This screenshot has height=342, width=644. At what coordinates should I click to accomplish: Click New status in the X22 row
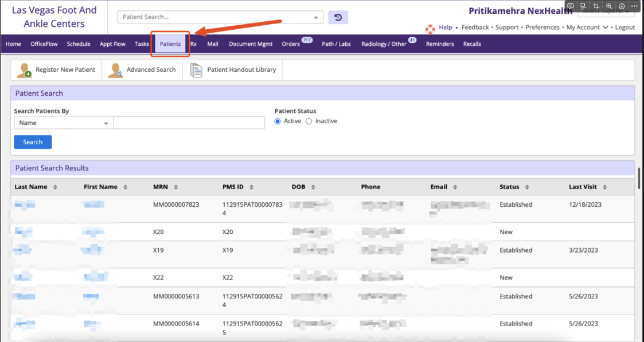(x=506, y=278)
